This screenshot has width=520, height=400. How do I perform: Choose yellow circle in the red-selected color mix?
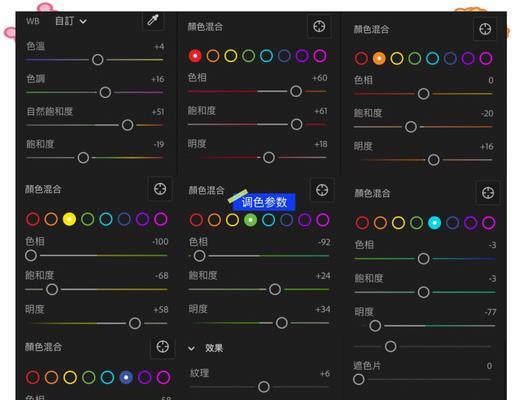(231, 56)
